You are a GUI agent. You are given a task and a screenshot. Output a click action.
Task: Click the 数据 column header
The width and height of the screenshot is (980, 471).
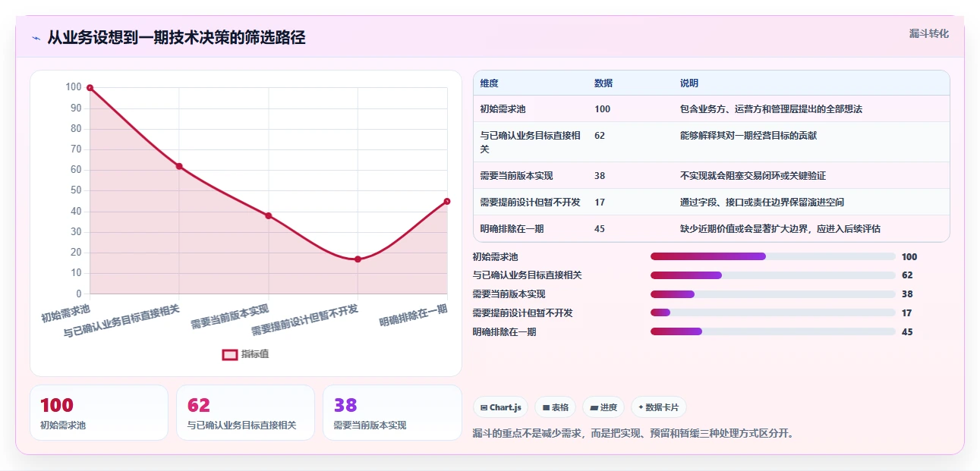[x=603, y=83]
